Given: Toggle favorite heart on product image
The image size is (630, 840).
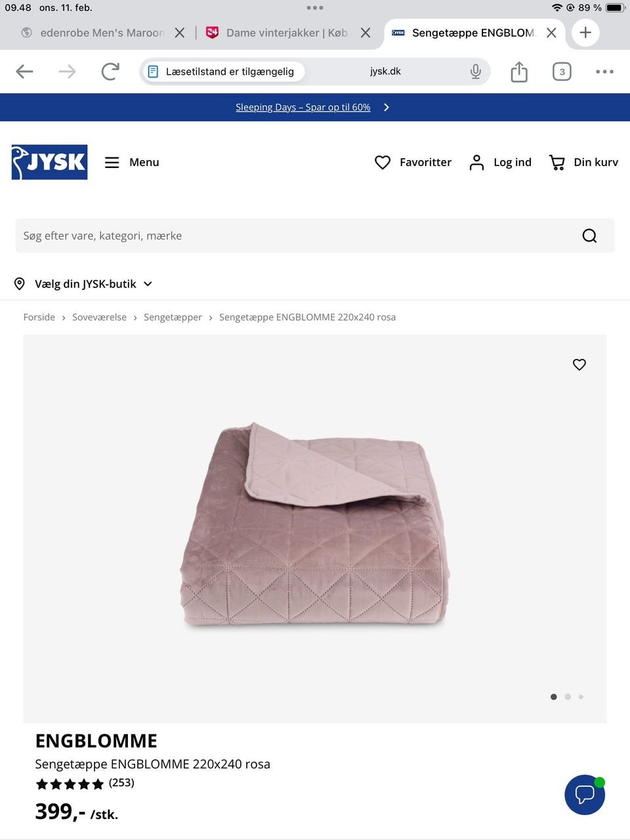Looking at the screenshot, I should click(x=579, y=364).
